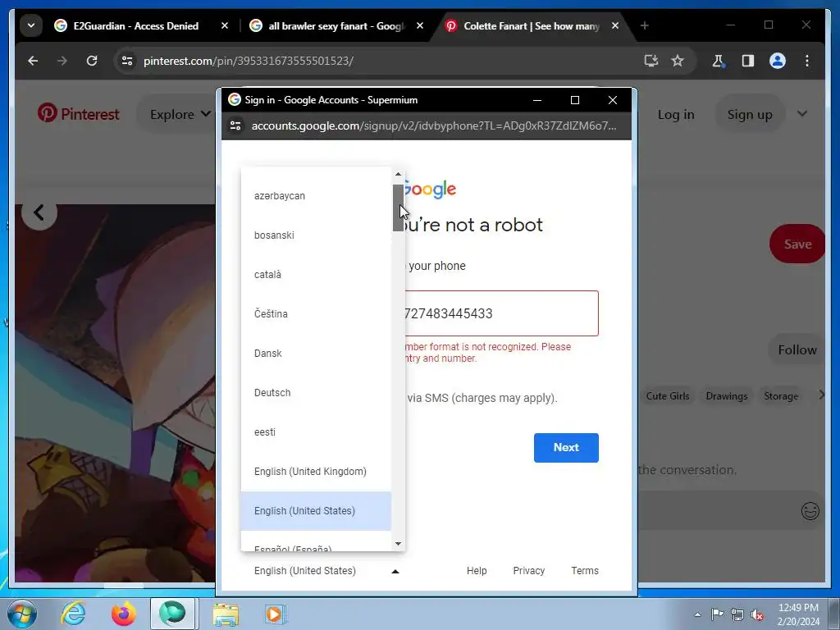840x630 pixels.
Task: Click the blue Next button
Action: (x=566, y=448)
